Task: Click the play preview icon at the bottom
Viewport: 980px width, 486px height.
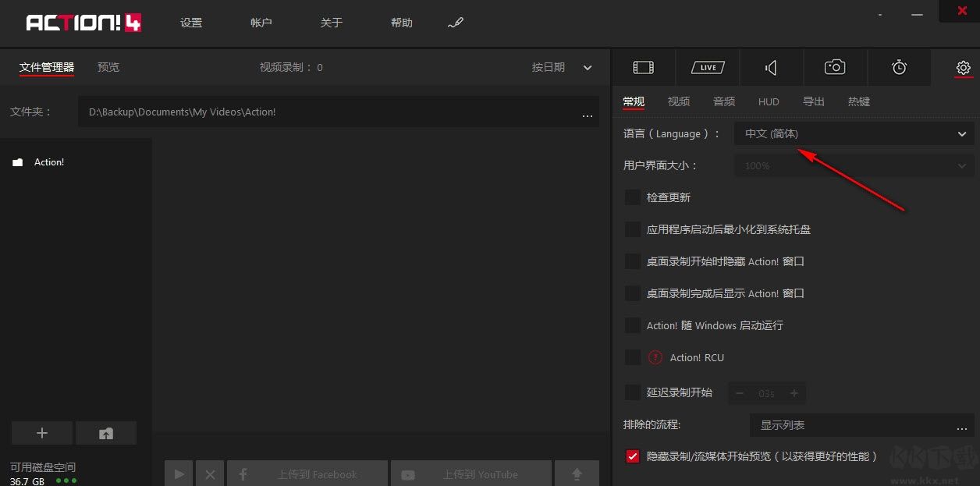Action: [178, 474]
